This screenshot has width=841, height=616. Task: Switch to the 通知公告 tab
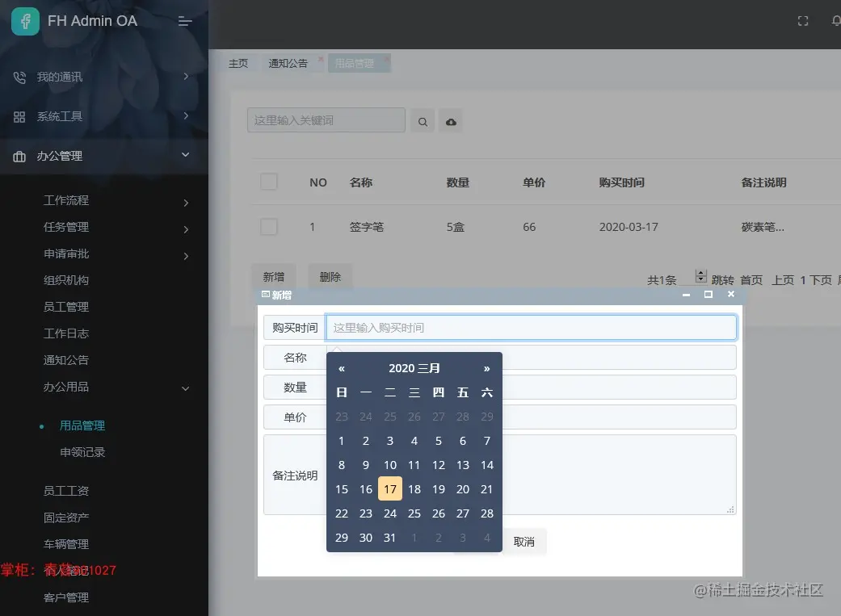[x=288, y=63]
